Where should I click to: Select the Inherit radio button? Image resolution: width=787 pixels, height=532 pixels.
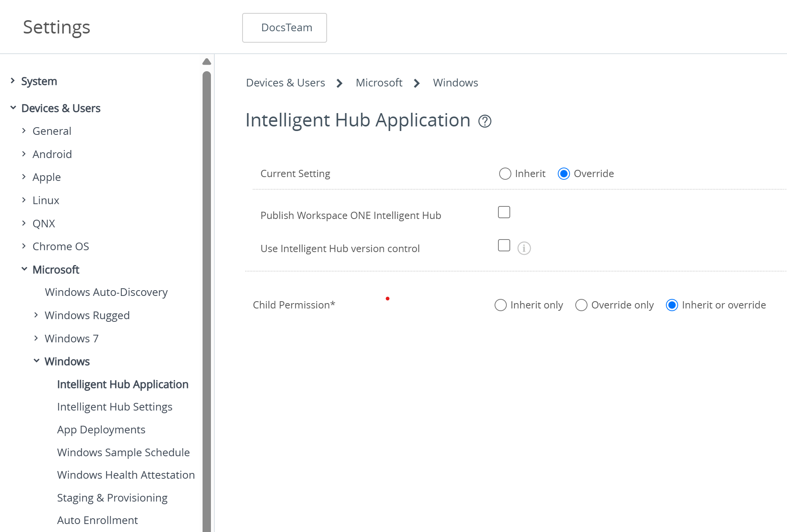coord(505,174)
